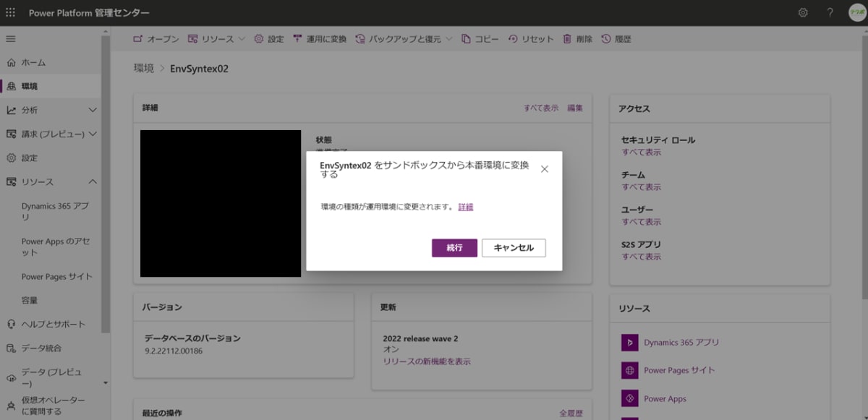Click the 請求 (プレビュー) billing icon
The height and width of the screenshot is (420, 868).
(11, 134)
